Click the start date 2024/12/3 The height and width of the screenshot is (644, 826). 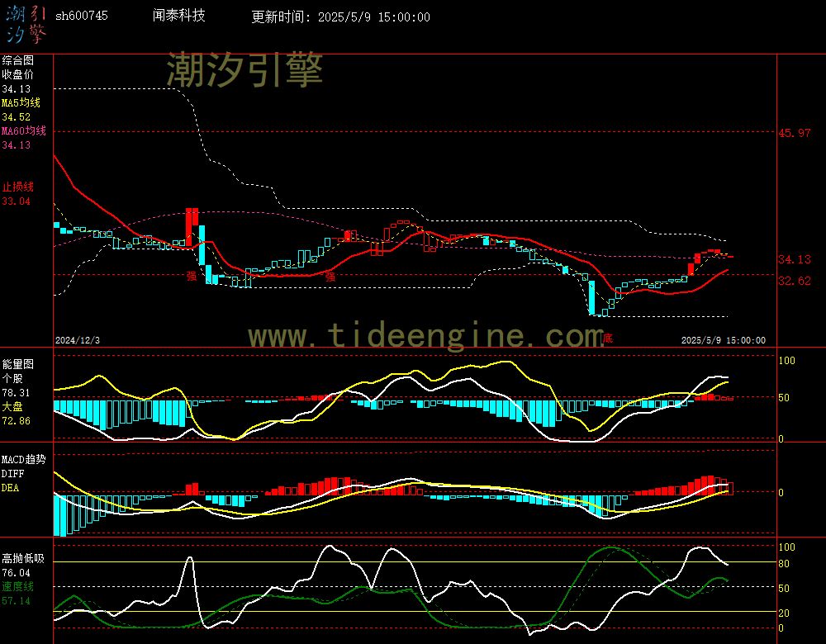pyautogui.click(x=78, y=340)
